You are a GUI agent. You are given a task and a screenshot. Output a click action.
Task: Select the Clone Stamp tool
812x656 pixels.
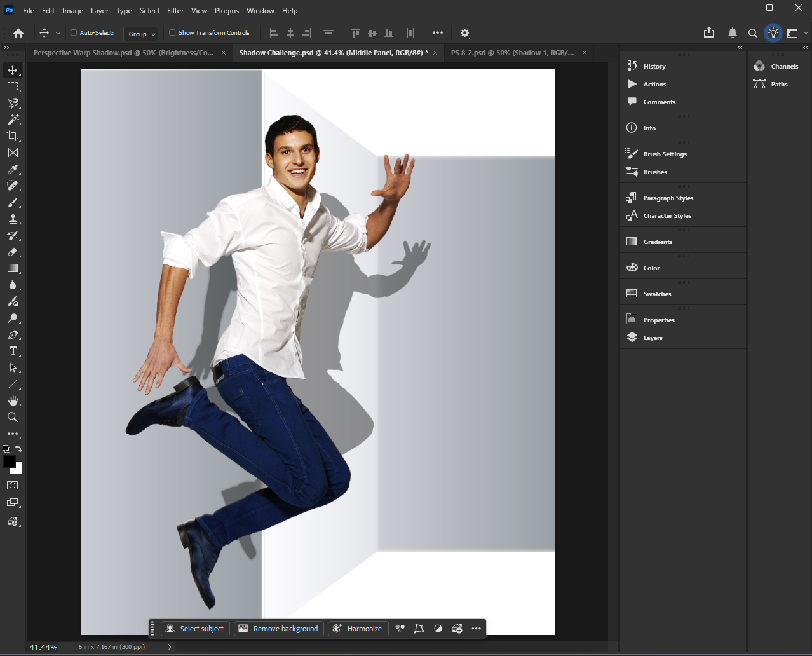[x=13, y=219]
